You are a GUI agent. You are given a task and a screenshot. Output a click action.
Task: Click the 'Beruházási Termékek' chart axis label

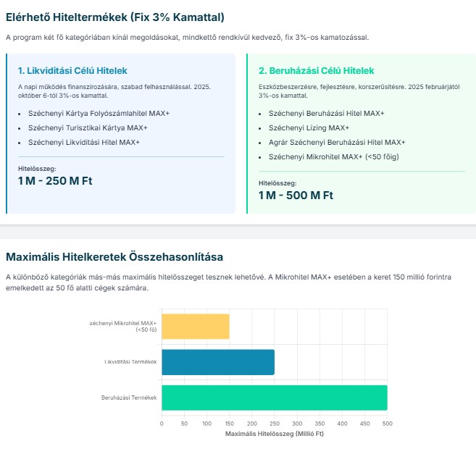coord(129,398)
